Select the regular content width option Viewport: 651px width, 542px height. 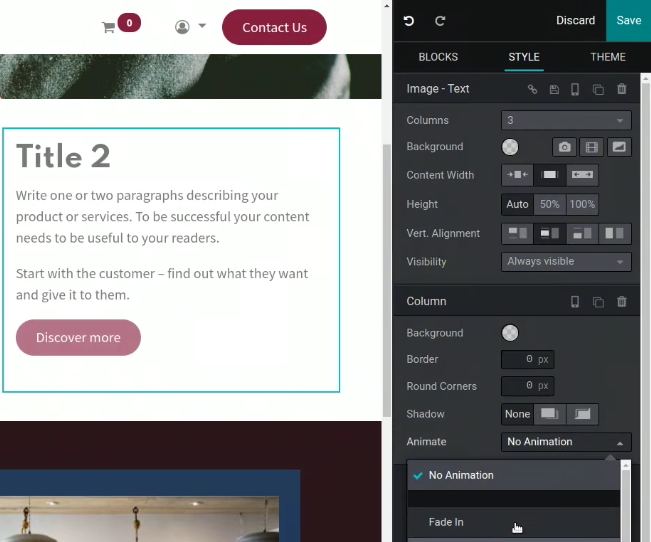click(550, 175)
